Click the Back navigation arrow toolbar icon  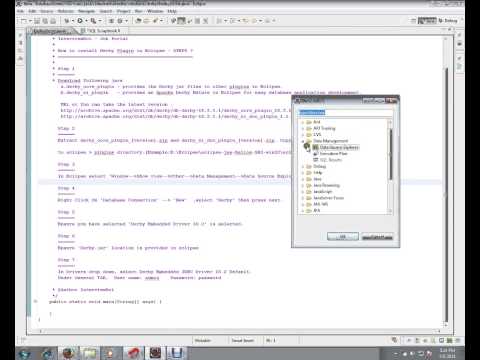(255, 21)
